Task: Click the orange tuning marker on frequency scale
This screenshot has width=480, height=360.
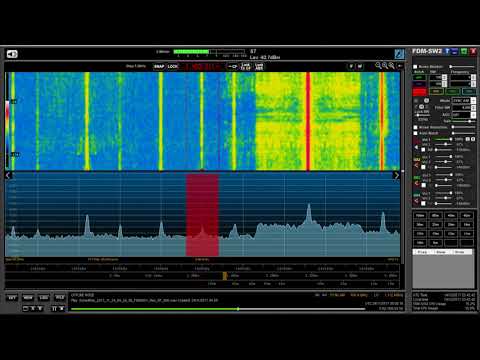Action: pos(225,276)
